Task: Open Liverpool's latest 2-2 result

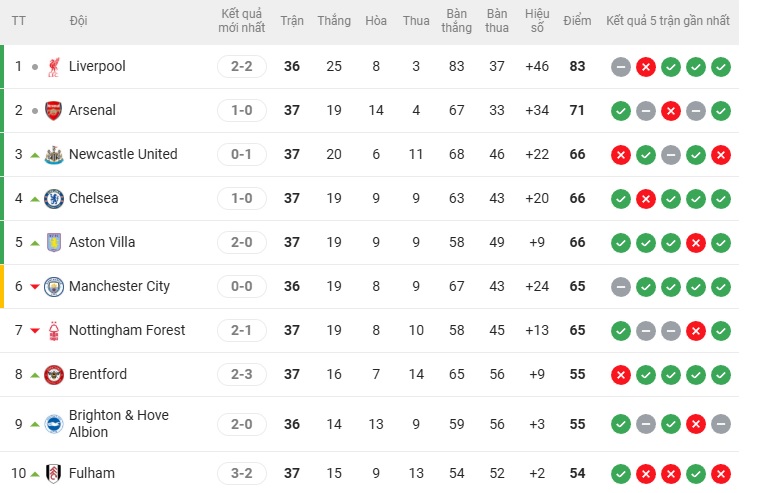Action: [x=242, y=67]
